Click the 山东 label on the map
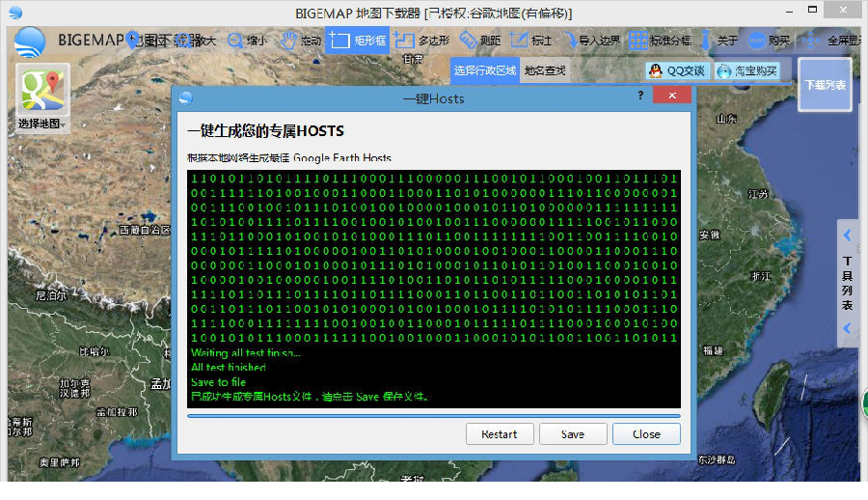This screenshot has height=500, width=868. (727, 119)
